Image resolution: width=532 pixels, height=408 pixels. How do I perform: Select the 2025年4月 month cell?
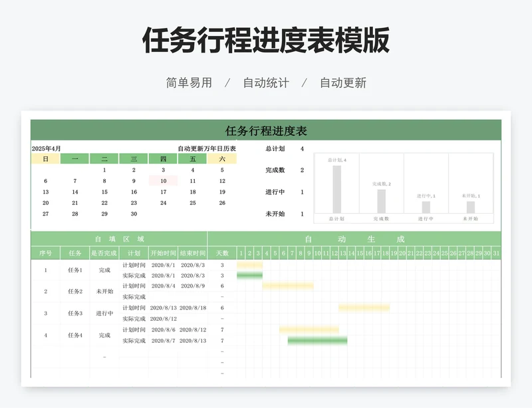[47, 148]
